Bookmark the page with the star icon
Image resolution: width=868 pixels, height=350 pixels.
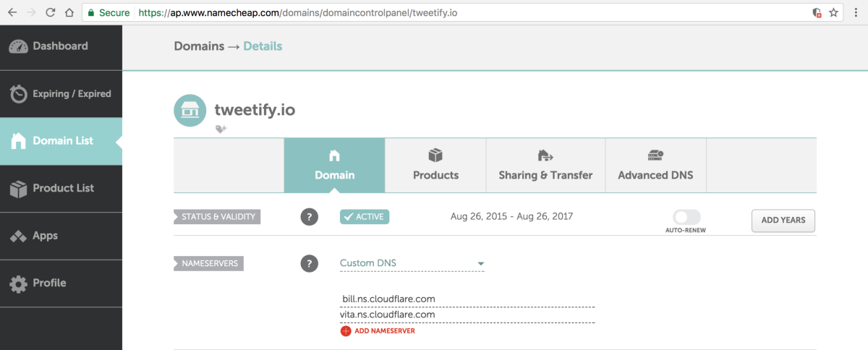point(834,12)
